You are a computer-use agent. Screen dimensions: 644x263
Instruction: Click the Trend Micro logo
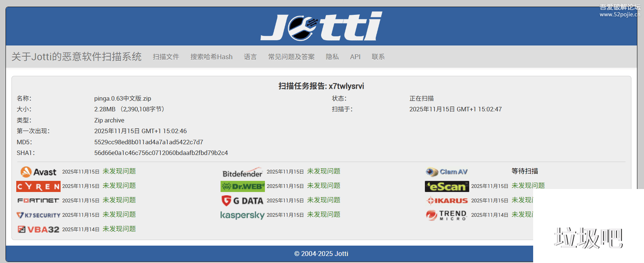(447, 215)
